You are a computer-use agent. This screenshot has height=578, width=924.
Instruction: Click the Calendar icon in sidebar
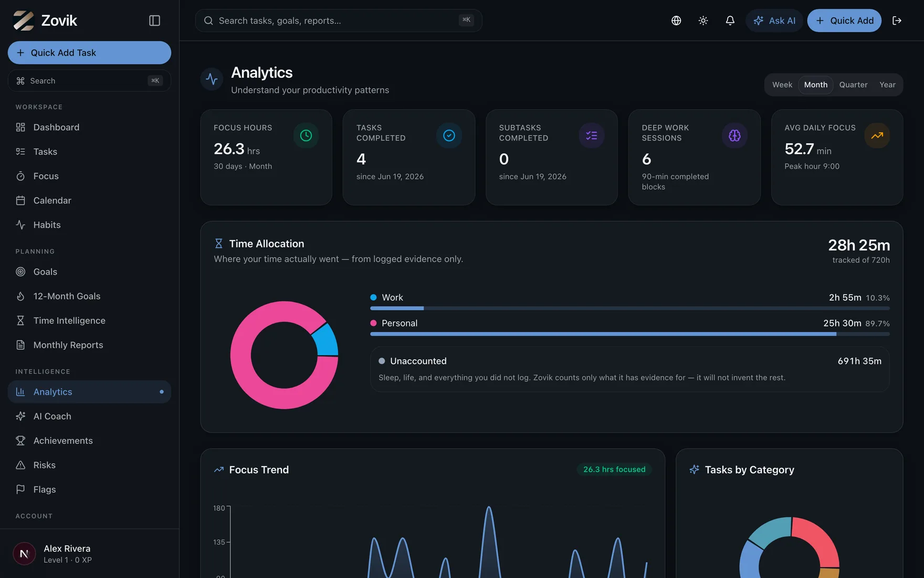20,201
